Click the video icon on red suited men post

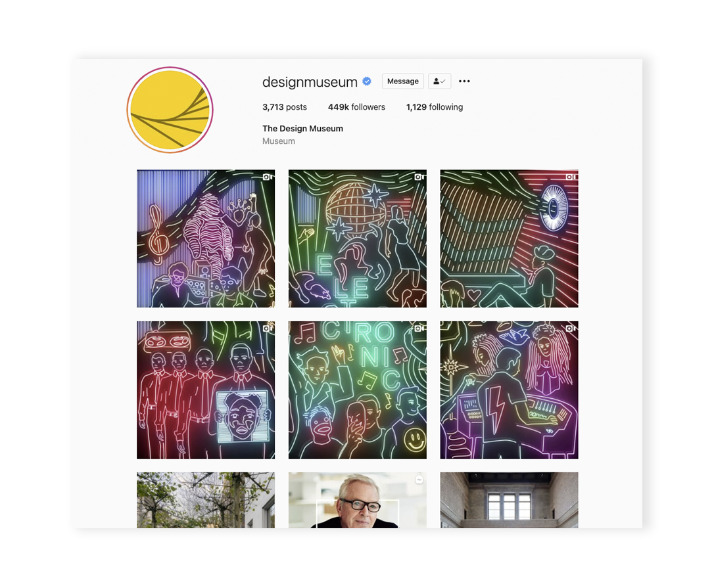(268, 328)
